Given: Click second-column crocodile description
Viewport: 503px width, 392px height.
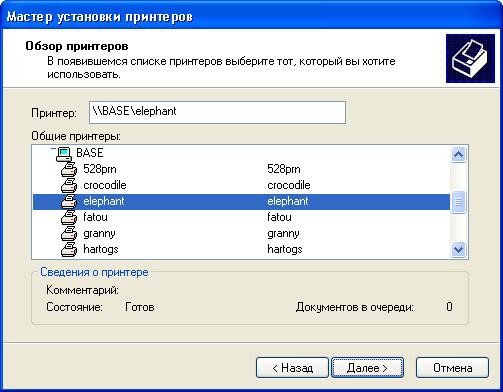Looking at the screenshot, I should (x=289, y=185).
